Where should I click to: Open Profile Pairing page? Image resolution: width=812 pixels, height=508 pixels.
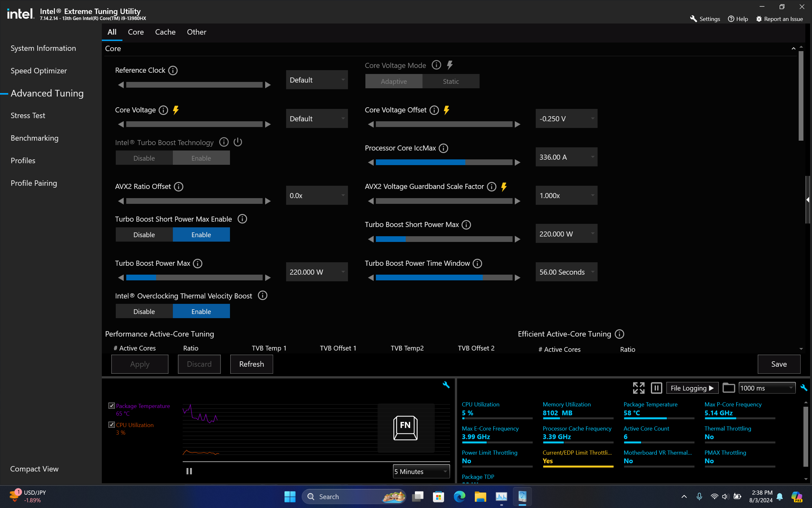(x=34, y=183)
